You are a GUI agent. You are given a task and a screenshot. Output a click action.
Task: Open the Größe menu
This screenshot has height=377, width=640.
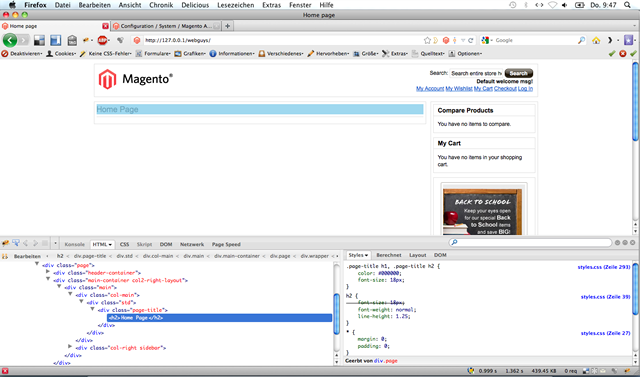(366, 53)
